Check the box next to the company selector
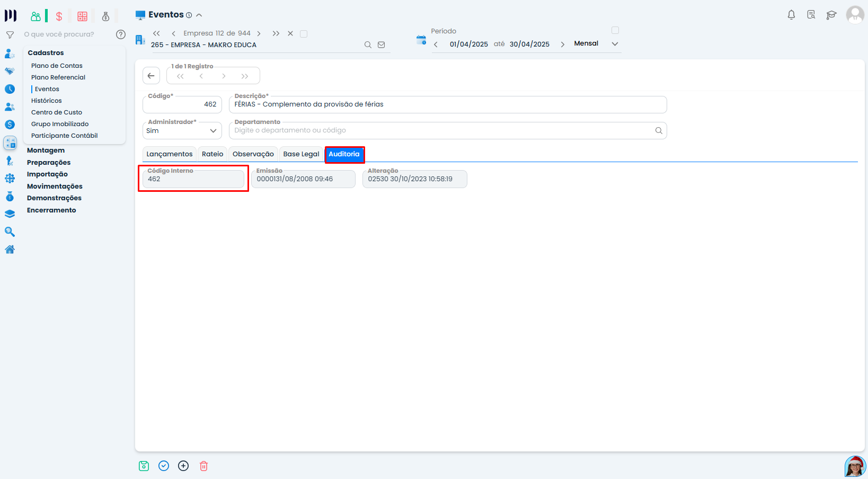868x479 pixels. 304,33
